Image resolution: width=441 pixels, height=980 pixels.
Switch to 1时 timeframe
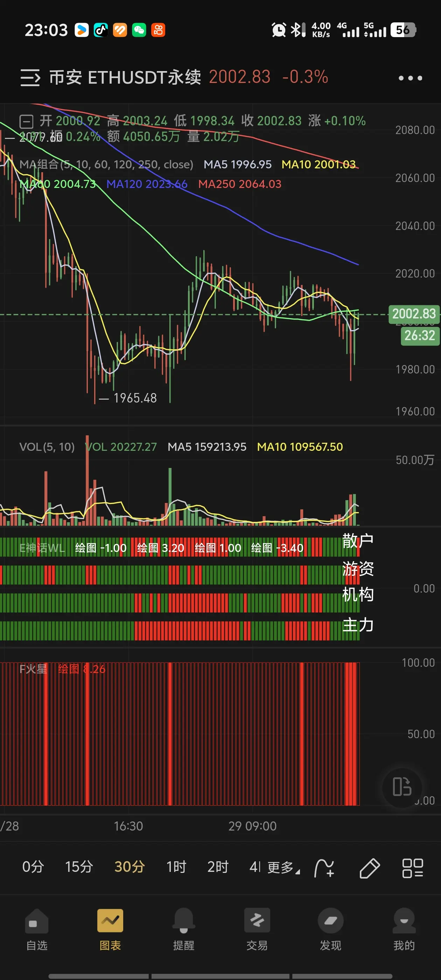[x=176, y=867]
